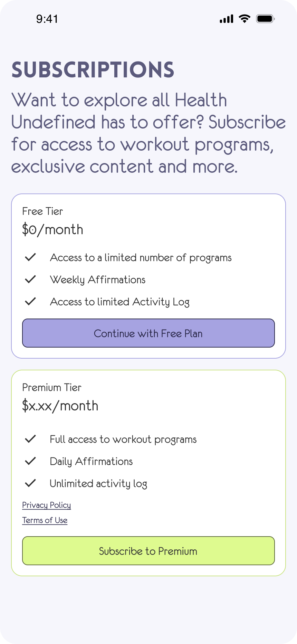
Task: Toggle the check for limited number of programs
Action: [31, 257]
